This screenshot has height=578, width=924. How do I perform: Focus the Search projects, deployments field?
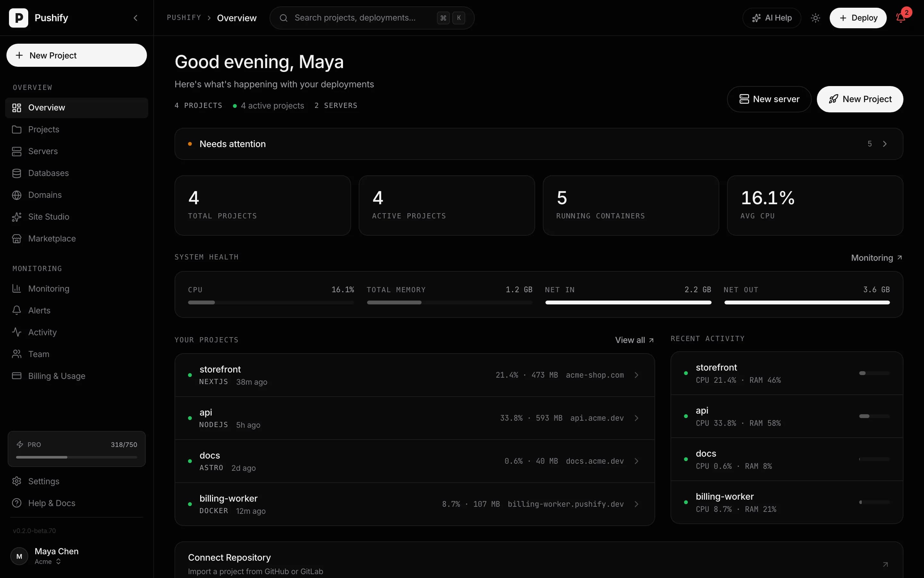[372, 18]
